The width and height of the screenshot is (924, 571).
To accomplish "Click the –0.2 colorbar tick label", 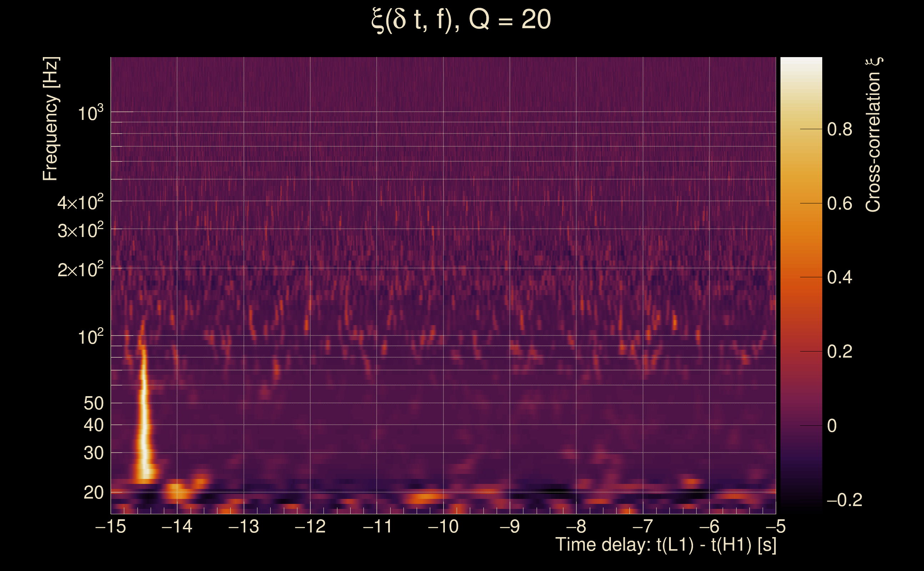I will (844, 500).
